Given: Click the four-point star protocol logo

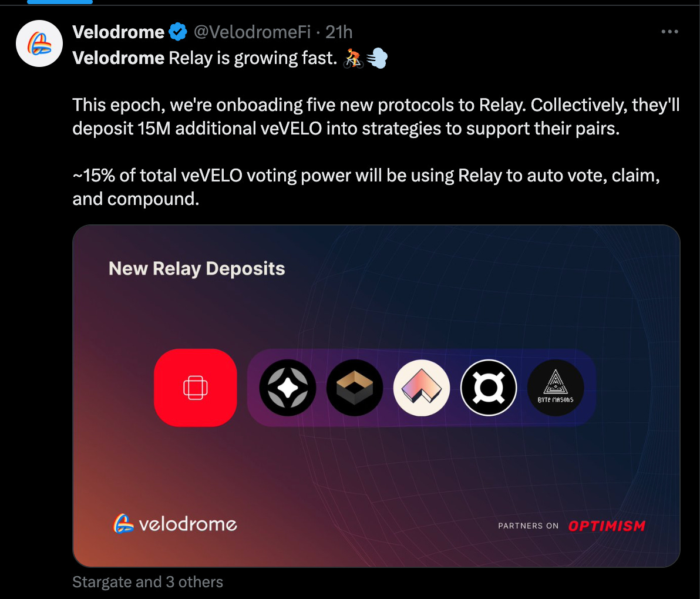Looking at the screenshot, I should tap(288, 388).
